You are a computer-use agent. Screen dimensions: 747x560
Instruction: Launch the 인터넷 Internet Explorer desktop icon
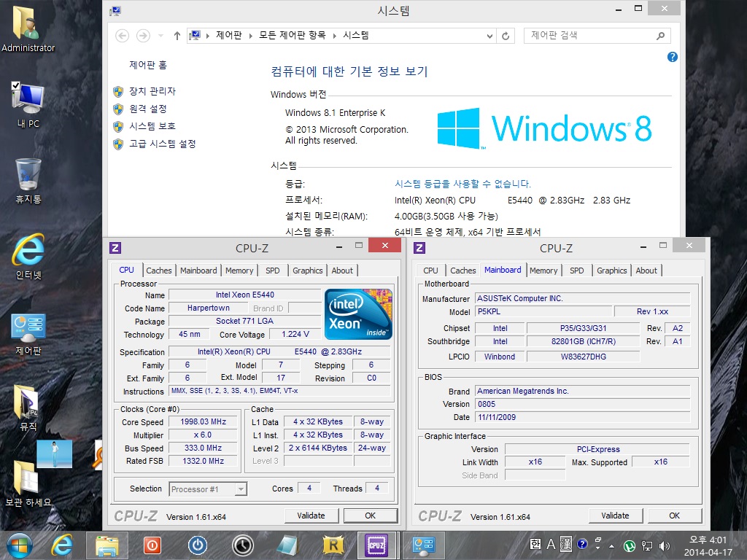(28, 256)
